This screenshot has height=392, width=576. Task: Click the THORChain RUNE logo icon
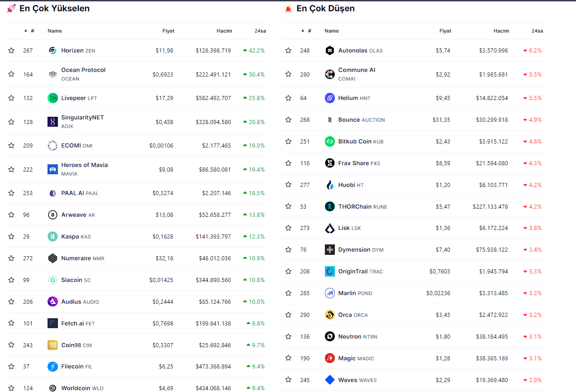point(329,206)
